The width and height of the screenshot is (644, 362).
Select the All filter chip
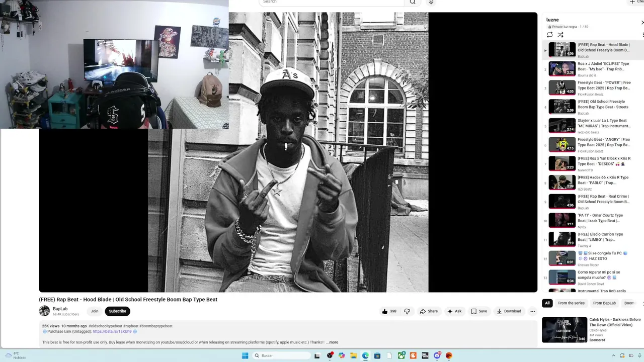click(547, 303)
